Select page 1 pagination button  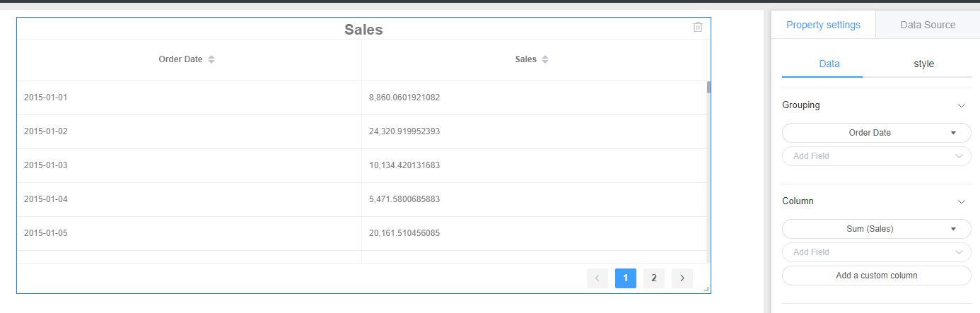[x=626, y=278]
